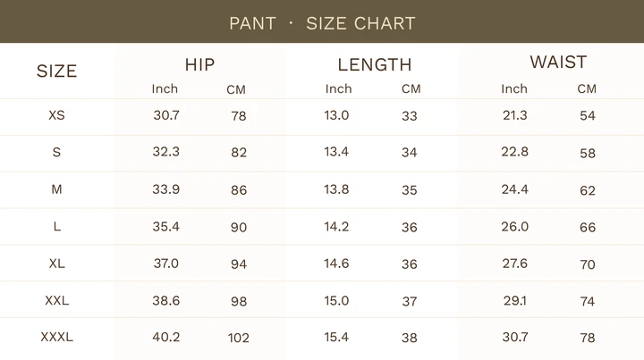The width and height of the screenshot is (644, 360).
Task: Click the M size row label
Action: 56,189
